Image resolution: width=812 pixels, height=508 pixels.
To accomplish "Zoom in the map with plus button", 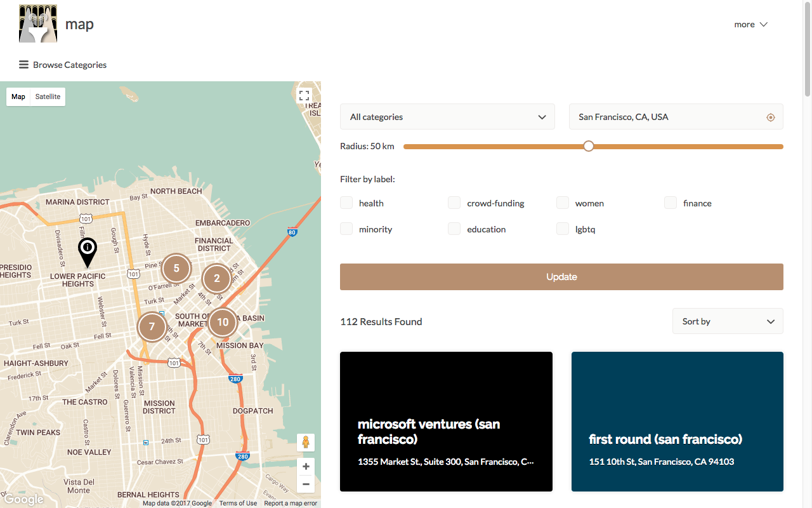I will (306, 467).
